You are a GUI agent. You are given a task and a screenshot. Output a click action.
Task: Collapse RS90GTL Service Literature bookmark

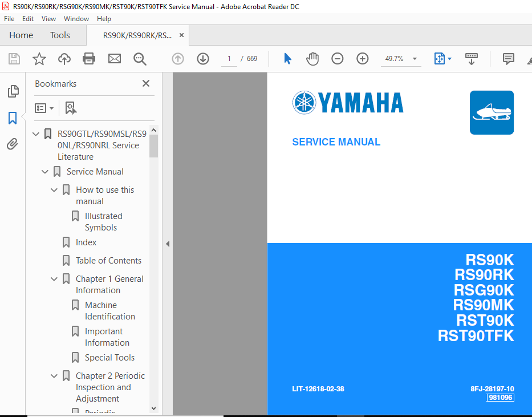click(35, 134)
